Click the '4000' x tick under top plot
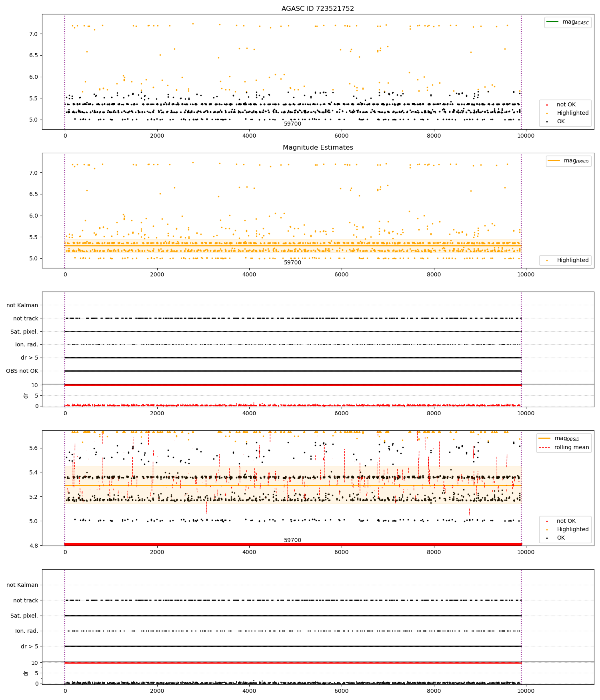Image resolution: width=600 pixels, height=700 pixels. (x=249, y=136)
